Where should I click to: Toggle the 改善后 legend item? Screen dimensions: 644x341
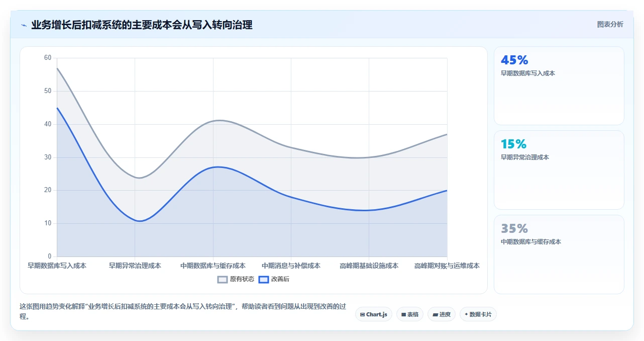click(274, 279)
